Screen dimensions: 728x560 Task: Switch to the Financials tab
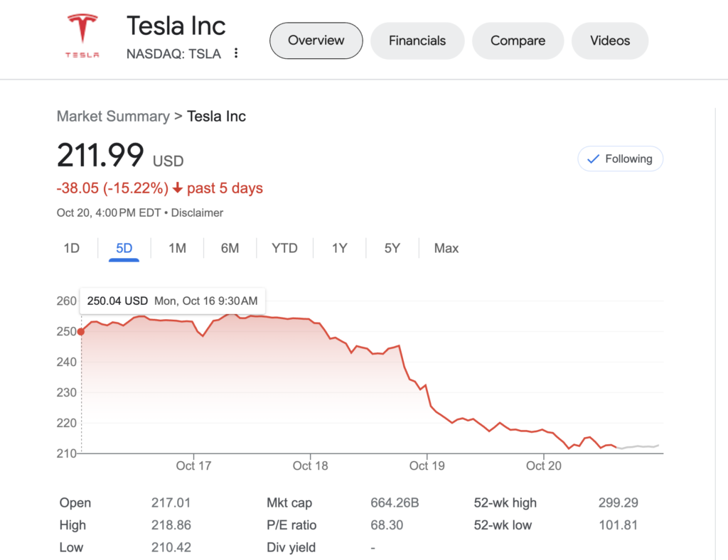coord(417,41)
